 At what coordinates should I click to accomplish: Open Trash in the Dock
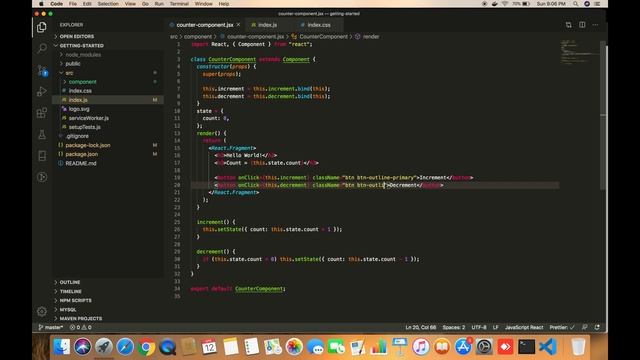click(x=578, y=347)
